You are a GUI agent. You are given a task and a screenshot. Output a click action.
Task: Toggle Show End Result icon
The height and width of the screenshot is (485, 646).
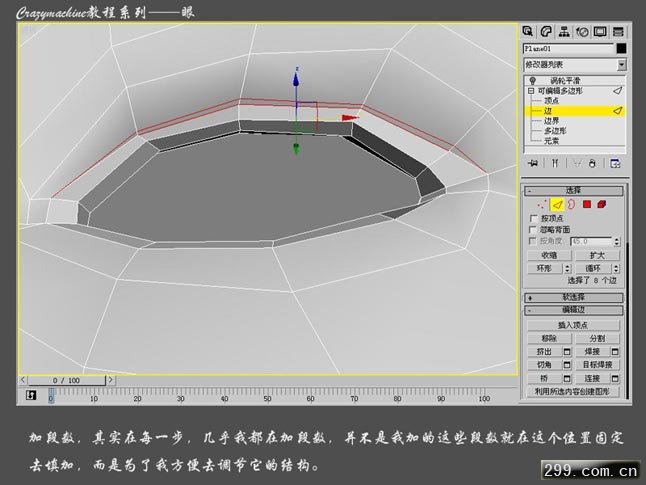(x=555, y=164)
